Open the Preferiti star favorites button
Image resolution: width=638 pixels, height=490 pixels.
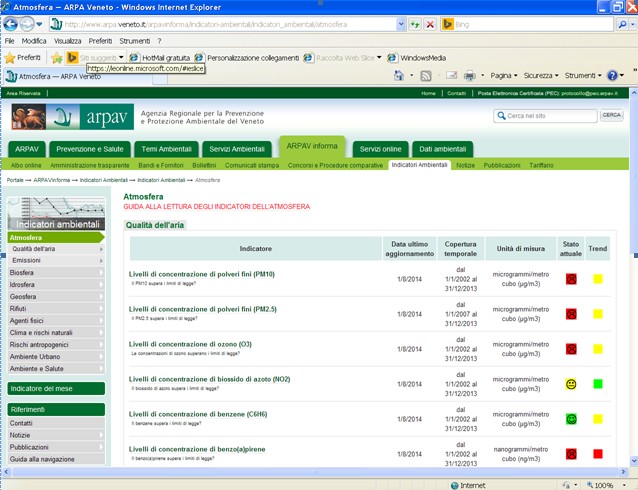[x=24, y=58]
